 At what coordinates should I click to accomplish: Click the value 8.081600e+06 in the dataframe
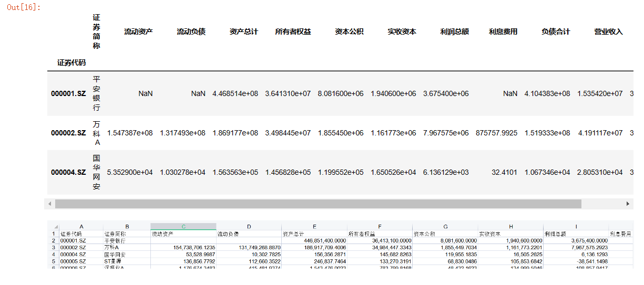(x=341, y=93)
